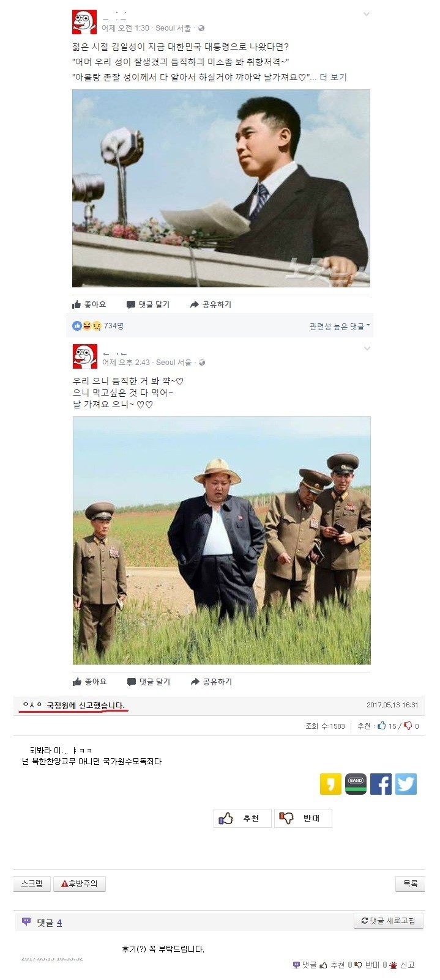Open the first post's options chevron
This screenshot has width=440, height=980.
point(367,14)
